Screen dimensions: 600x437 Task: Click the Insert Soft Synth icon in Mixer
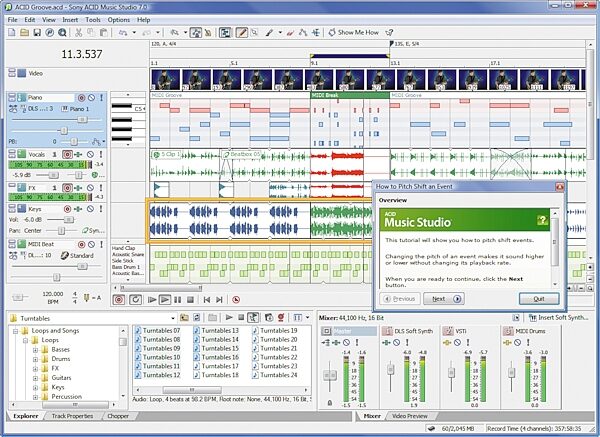click(532, 318)
